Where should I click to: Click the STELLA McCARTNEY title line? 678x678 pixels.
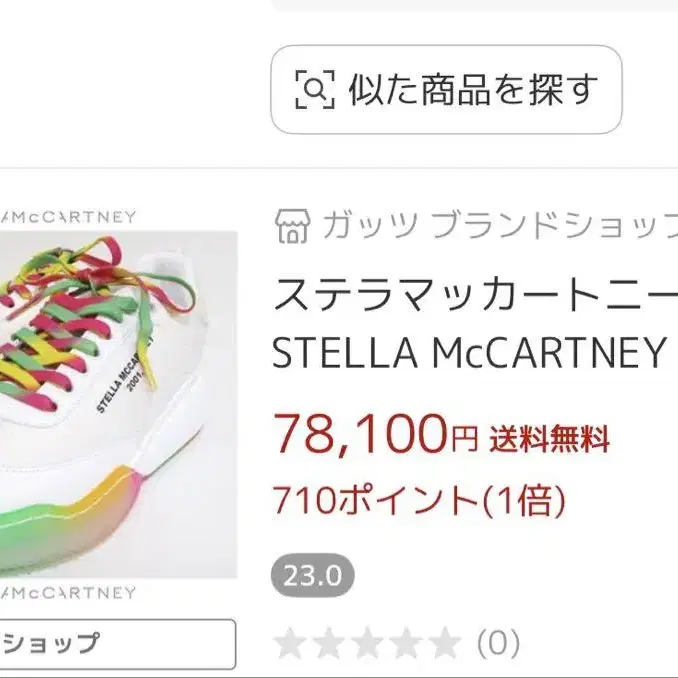pos(468,352)
